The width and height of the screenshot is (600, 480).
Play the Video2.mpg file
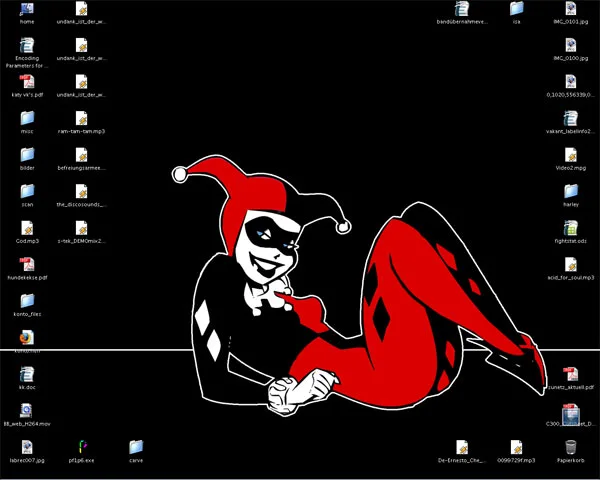571,155
